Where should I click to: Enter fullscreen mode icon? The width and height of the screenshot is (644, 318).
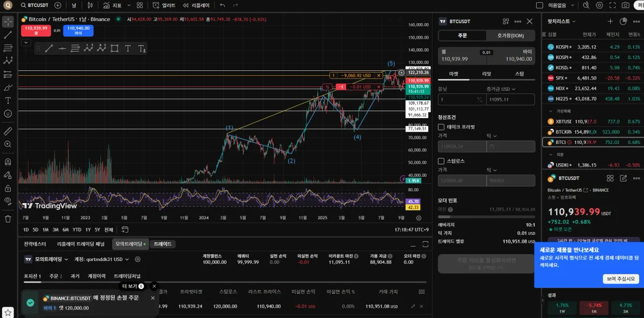tap(612, 5)
